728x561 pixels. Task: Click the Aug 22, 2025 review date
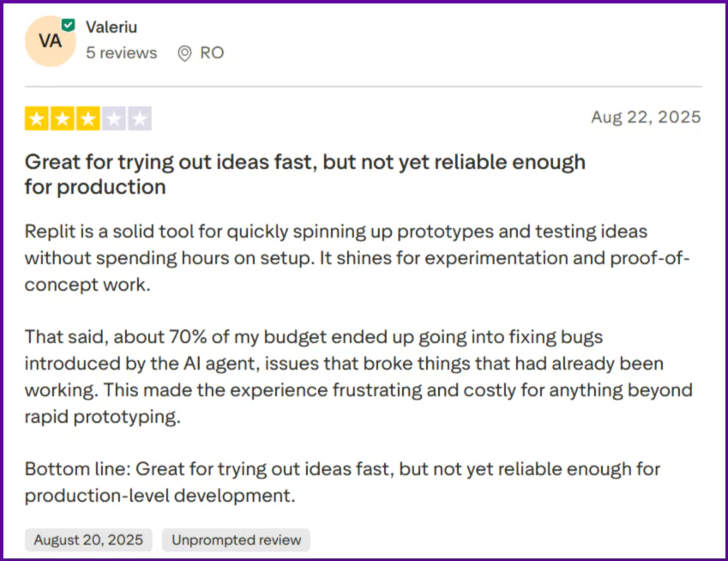pos(646,118)
